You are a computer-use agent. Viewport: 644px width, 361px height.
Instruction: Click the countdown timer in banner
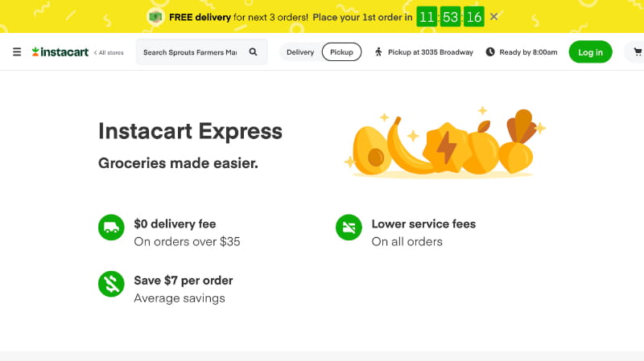pyautogui.click(x=450, y=17)
